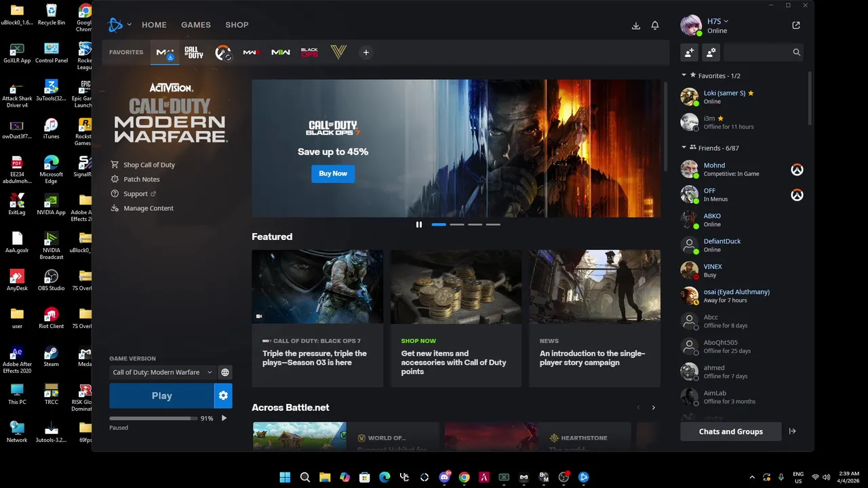Show previous Across Battle.net items
The width and height of the screenshot is (868, 488).
[x=638, y=407]
